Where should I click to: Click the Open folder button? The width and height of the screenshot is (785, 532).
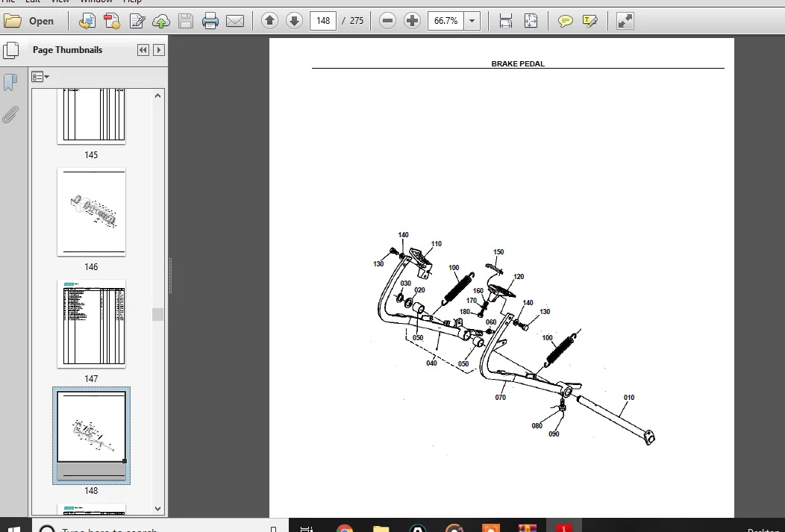point(28,21)
